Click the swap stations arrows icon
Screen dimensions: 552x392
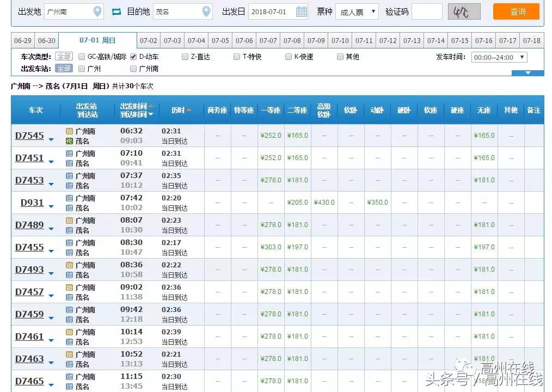(x=116, y=11)
